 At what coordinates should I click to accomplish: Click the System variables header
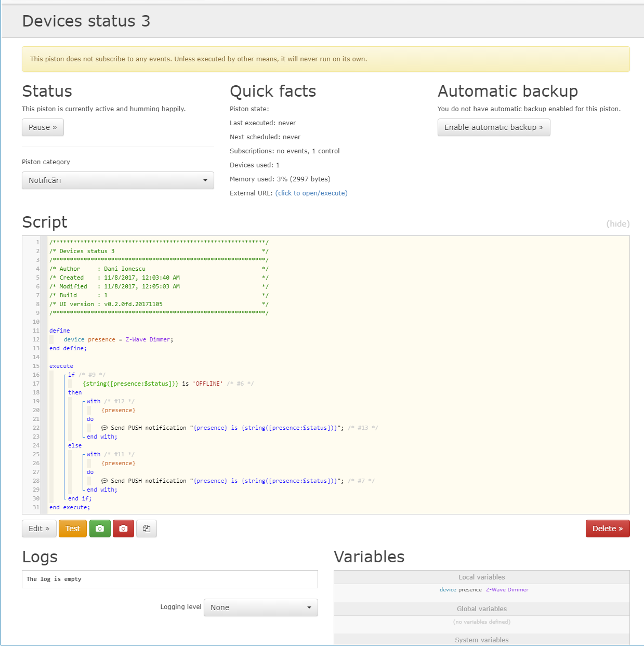(x=481, y=640)
